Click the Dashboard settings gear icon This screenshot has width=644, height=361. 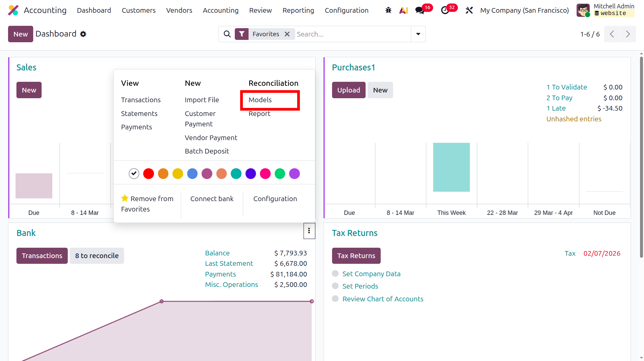point(83,34)
